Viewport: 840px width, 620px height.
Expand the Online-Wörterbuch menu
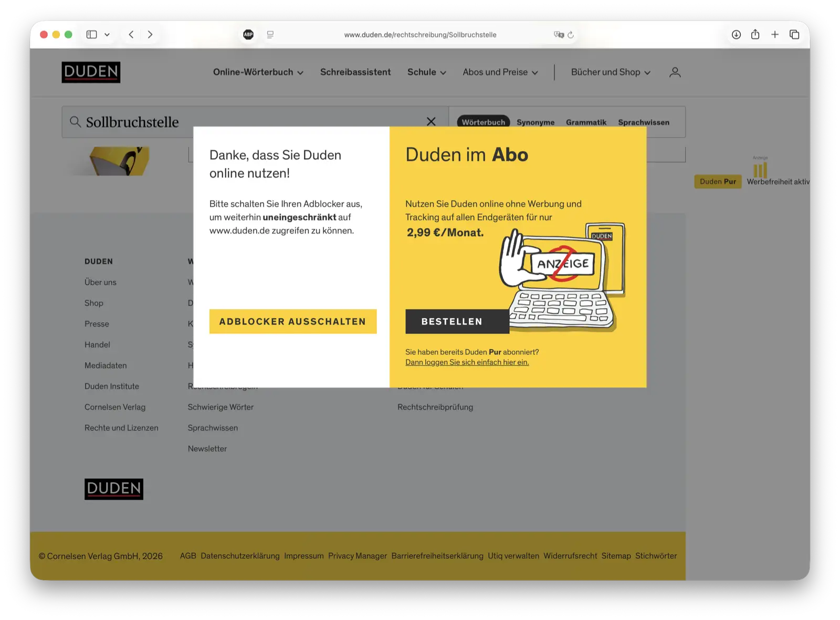click(x=258, y=72)
